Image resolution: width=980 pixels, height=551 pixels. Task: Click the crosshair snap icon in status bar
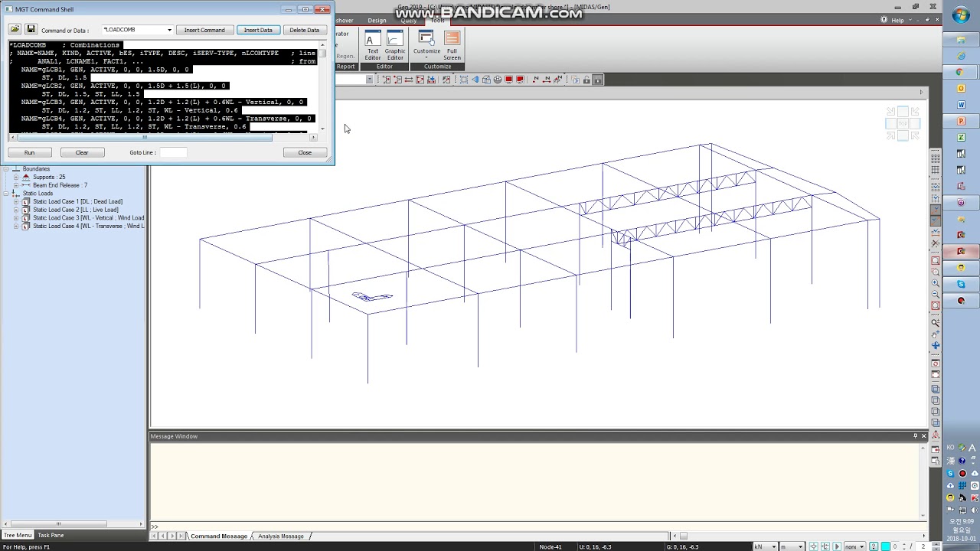click(x=813, y=546)
